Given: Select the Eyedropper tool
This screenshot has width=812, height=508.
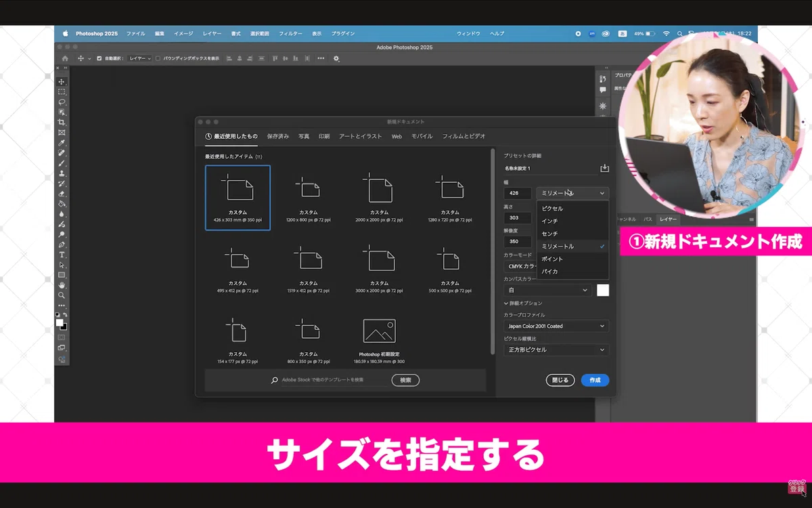Looking at the screenshot, I should (62, 143).
